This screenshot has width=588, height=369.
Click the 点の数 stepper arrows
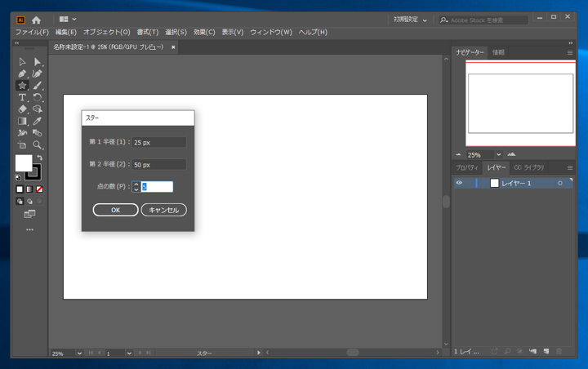coord(136,187)
